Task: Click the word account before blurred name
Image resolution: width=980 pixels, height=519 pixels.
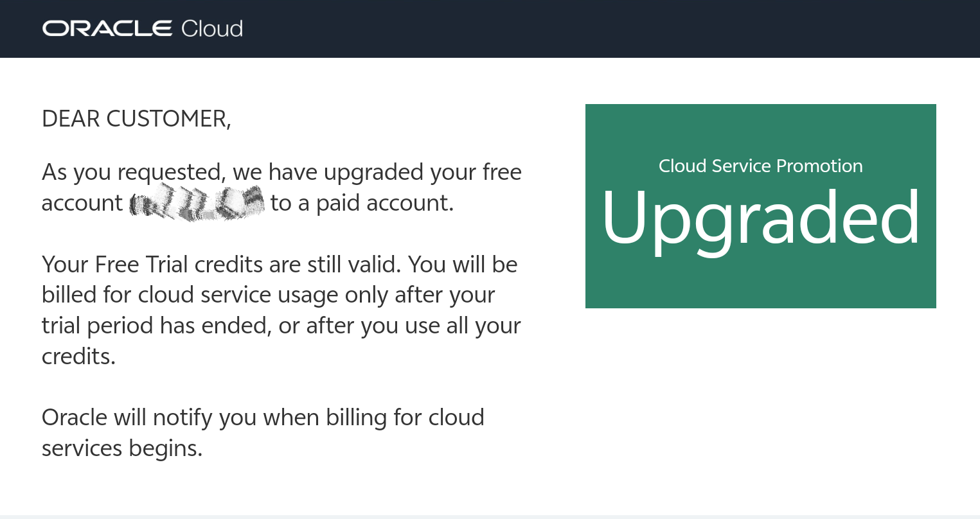Action: (82, 203)
